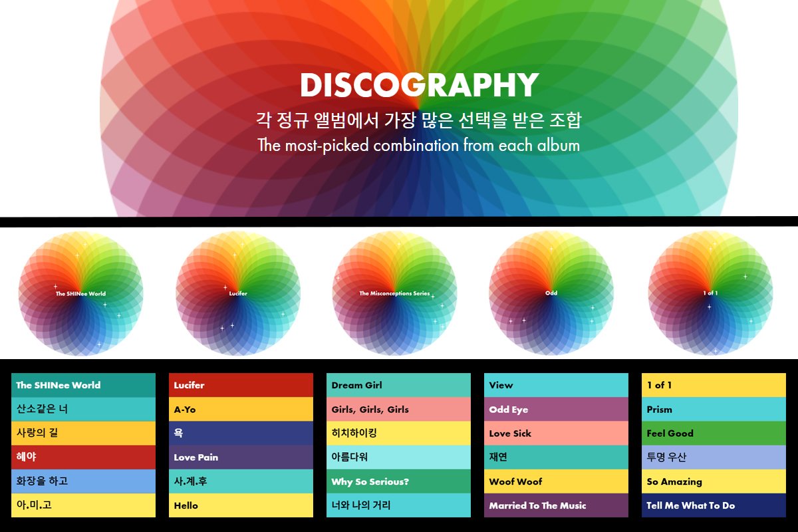This screenshot has width=798, height=532.
Task: Select the yellow '1 of 1' song swatch
Action: 714,385
